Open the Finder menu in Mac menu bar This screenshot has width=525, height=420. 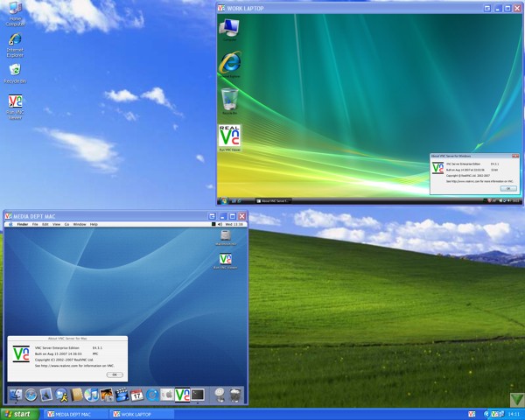click(x=23, y=225)
